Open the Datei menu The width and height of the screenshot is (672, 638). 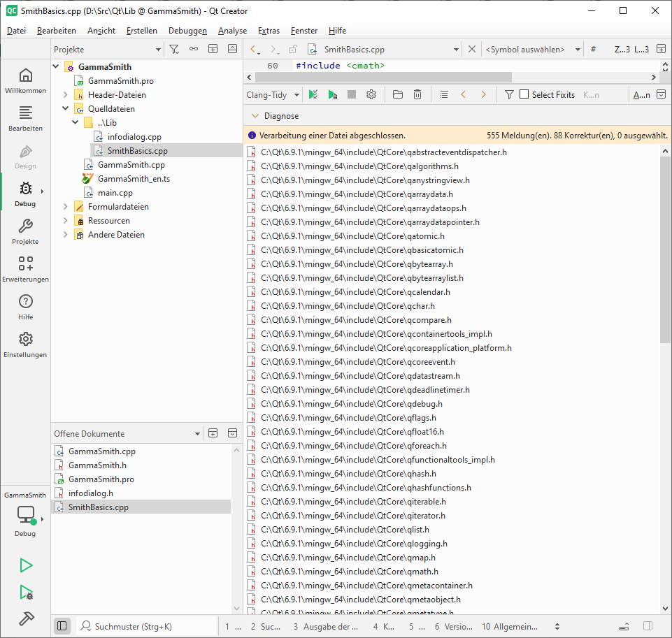pyautogui.click(x=16, y=31)
